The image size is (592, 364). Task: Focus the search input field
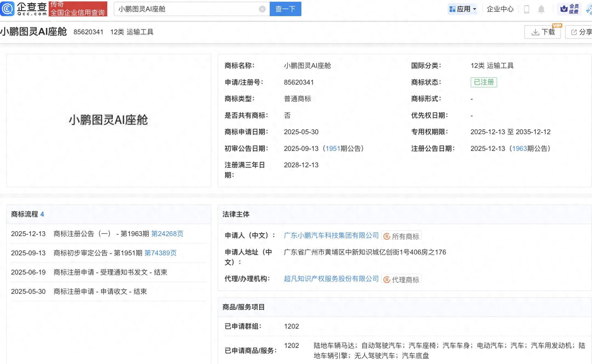[187, 9]
